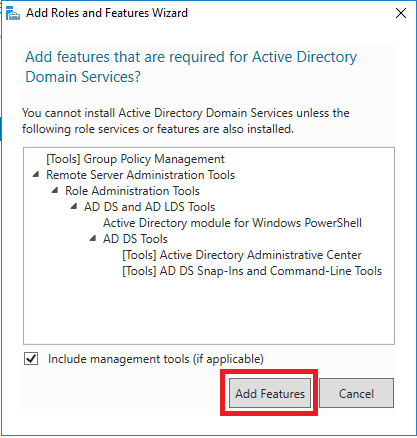This screenshot has height=438, width=417.
Task: Select the Remote Server Administration Tools label
Action: point(140,175)
